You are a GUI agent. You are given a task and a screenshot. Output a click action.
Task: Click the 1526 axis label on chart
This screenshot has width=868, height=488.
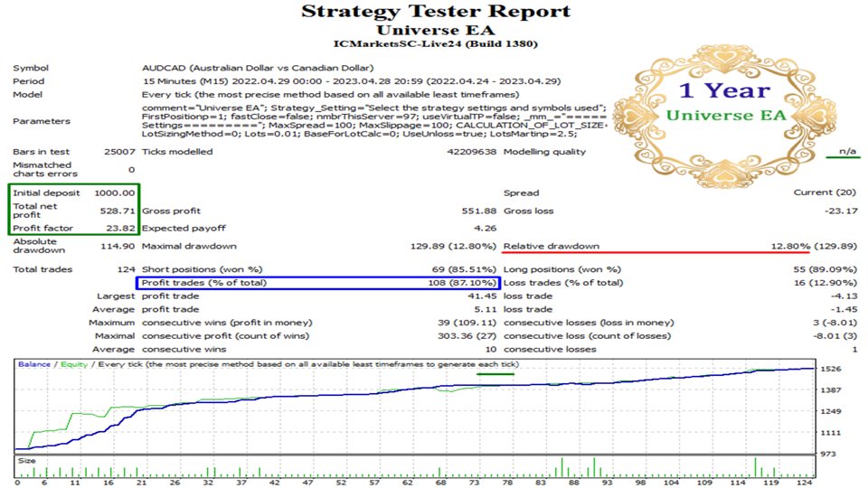[831, 369]
